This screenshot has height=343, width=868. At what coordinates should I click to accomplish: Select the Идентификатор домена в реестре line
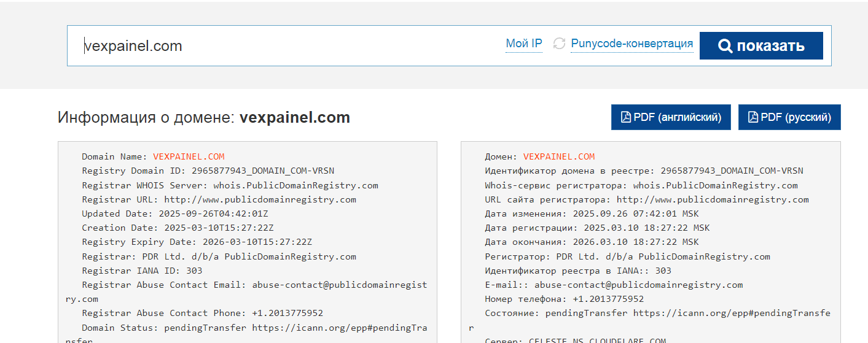(x=644, y=171)
